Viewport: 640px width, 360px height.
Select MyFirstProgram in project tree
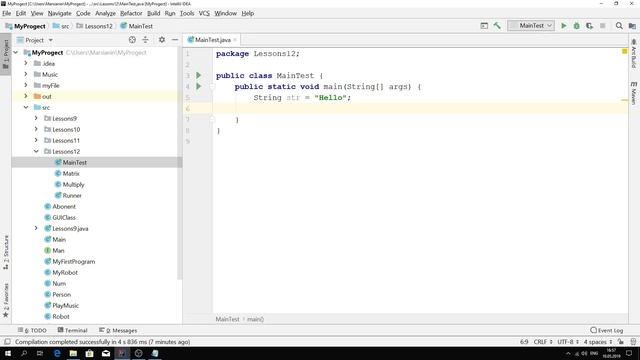point(73,262)
